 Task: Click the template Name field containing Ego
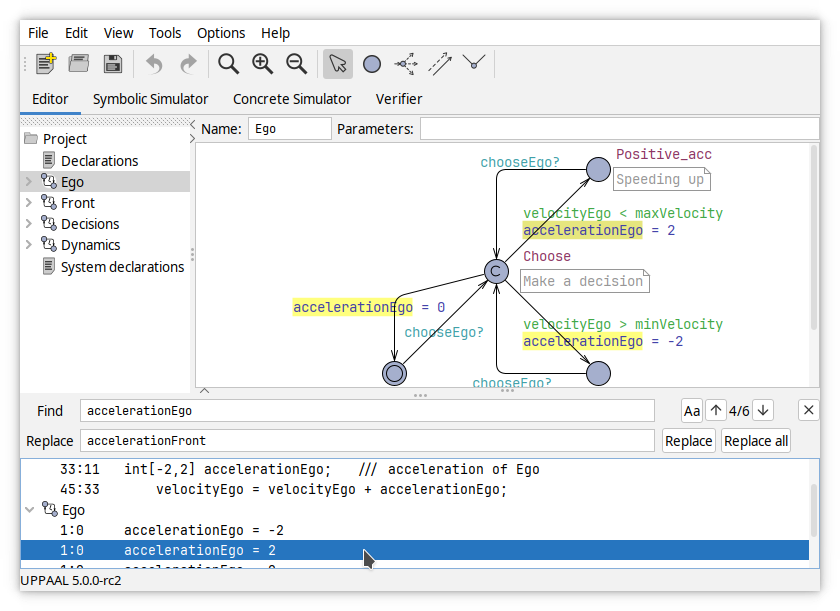pyautogui.click(x=289, y=129)
